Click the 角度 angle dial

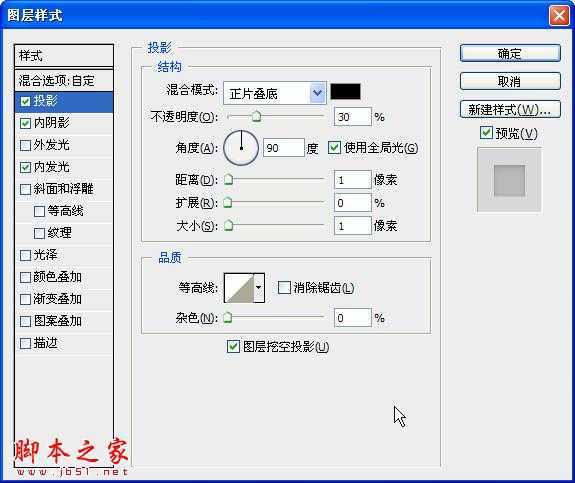coord(241,147)
